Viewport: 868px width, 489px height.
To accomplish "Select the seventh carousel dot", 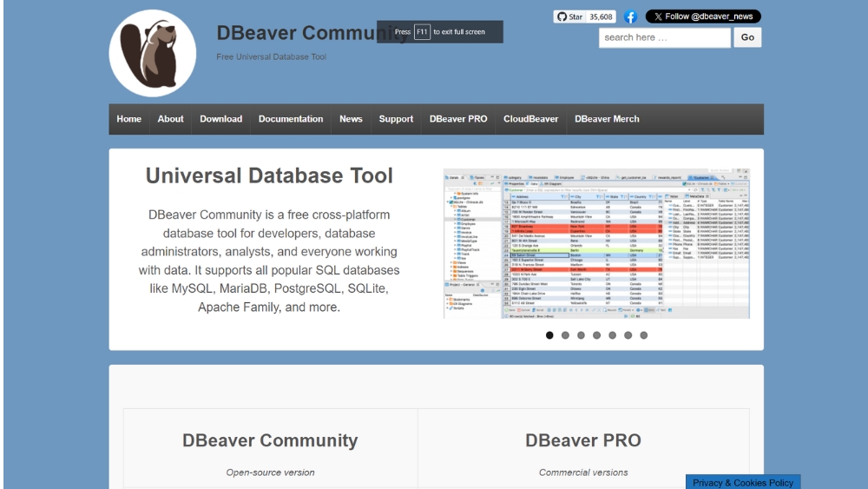I will [644, 335].
